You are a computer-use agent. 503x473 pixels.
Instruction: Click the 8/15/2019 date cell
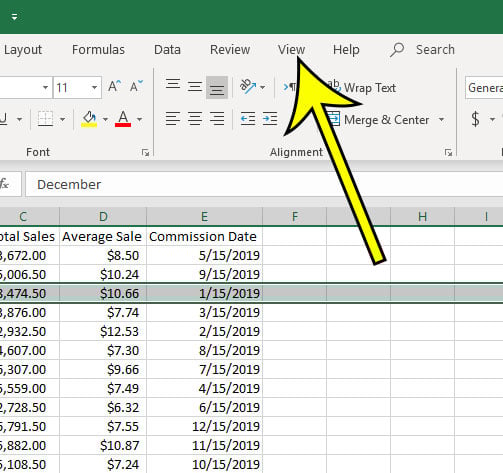click(x=204, y=350)
